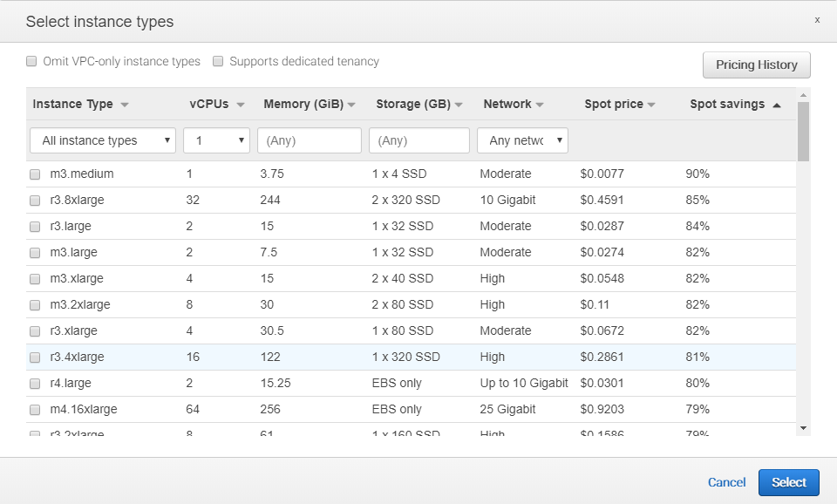Viewport: 837px width, 504px height.
Task: Click the Memory filter input field
Action: coord(309,140)
